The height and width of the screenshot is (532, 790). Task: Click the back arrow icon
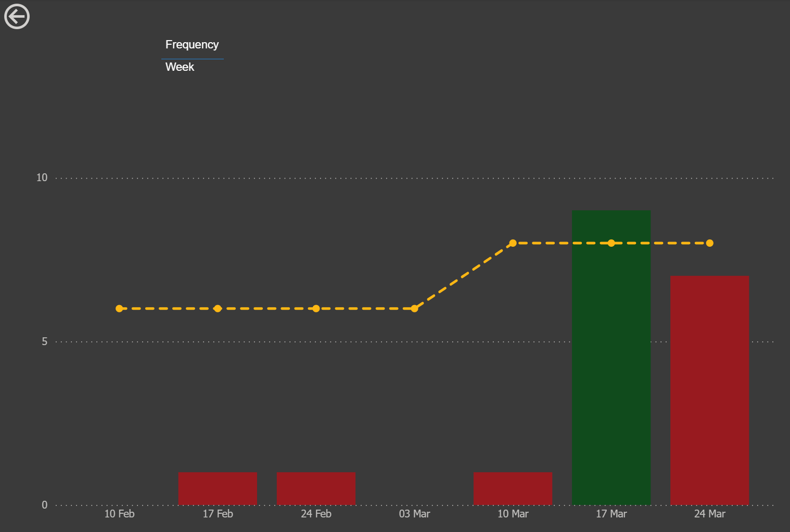click(x=17, y=16)
